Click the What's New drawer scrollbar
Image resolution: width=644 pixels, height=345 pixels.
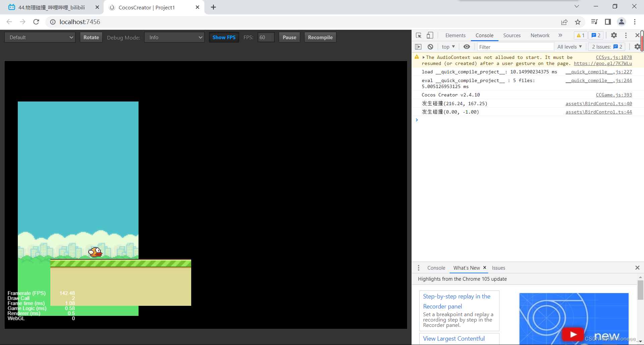(640, 290)
